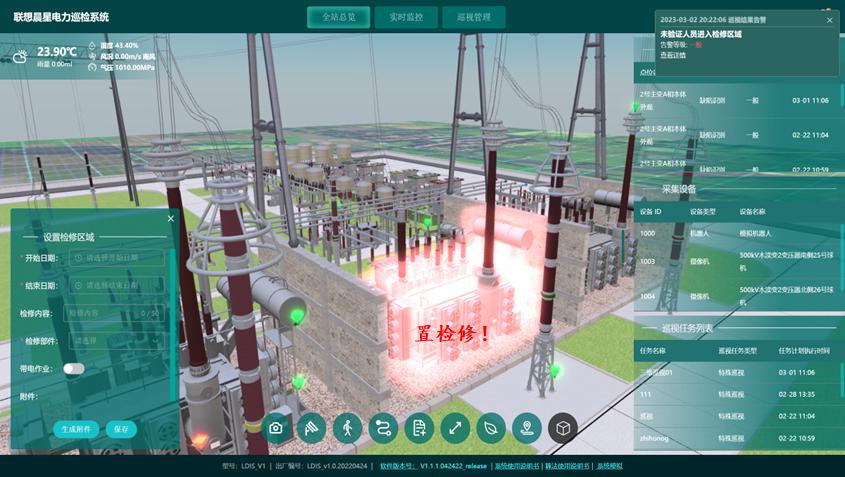The image size is (845, 477).
Task: Switch to the 巡视管理 tab
Action: click(474, 17)
